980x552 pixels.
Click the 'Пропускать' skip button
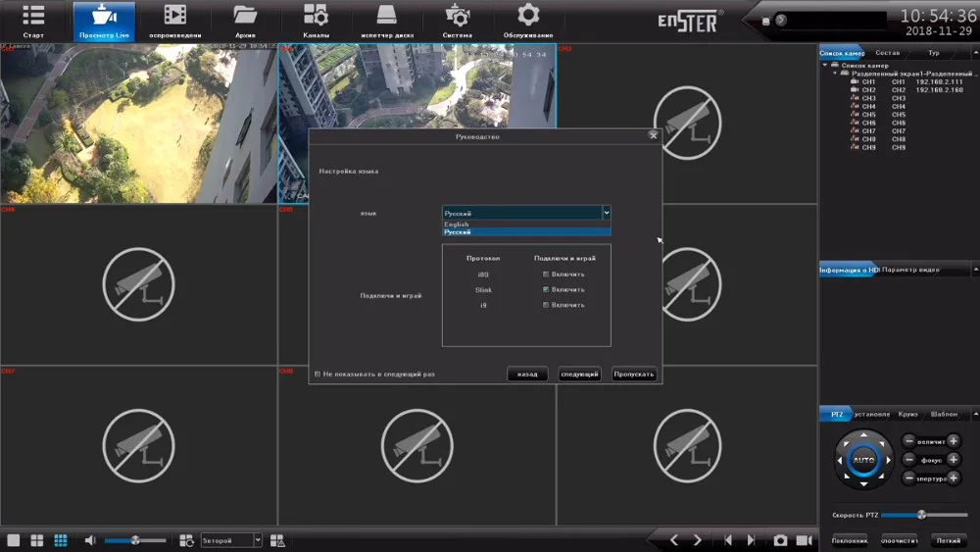click(634, 374)
